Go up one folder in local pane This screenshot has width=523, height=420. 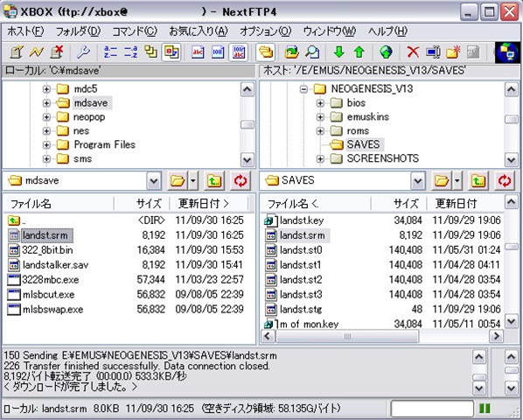[x=214, y=181]
